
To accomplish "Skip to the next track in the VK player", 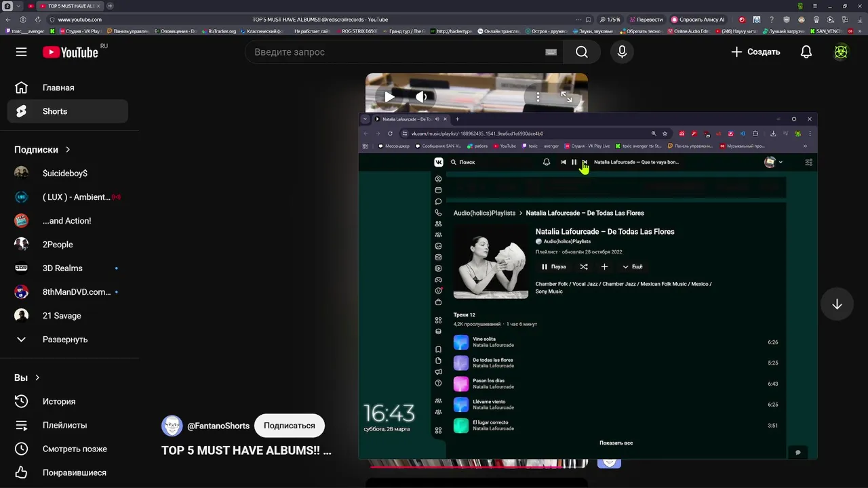I will pos(584,162).
